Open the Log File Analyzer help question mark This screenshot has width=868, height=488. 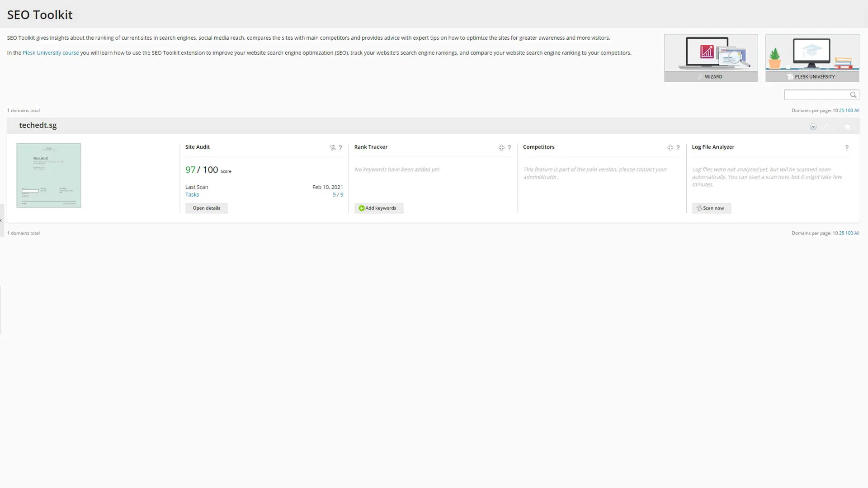(847, 148)
